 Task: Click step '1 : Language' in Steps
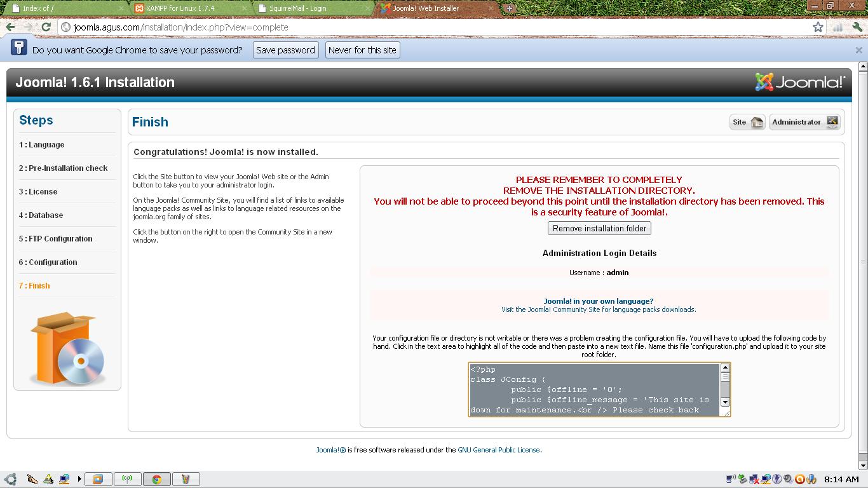(41, 145)
